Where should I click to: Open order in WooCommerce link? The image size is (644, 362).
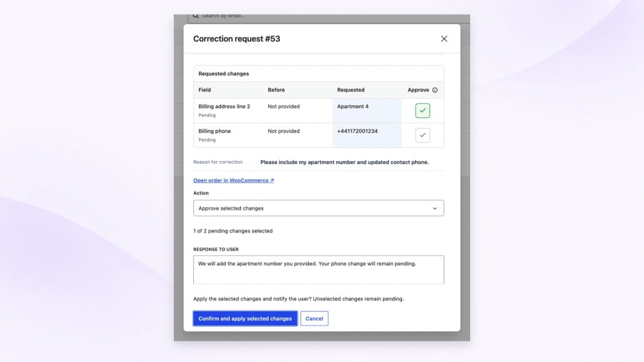(233, 180)
